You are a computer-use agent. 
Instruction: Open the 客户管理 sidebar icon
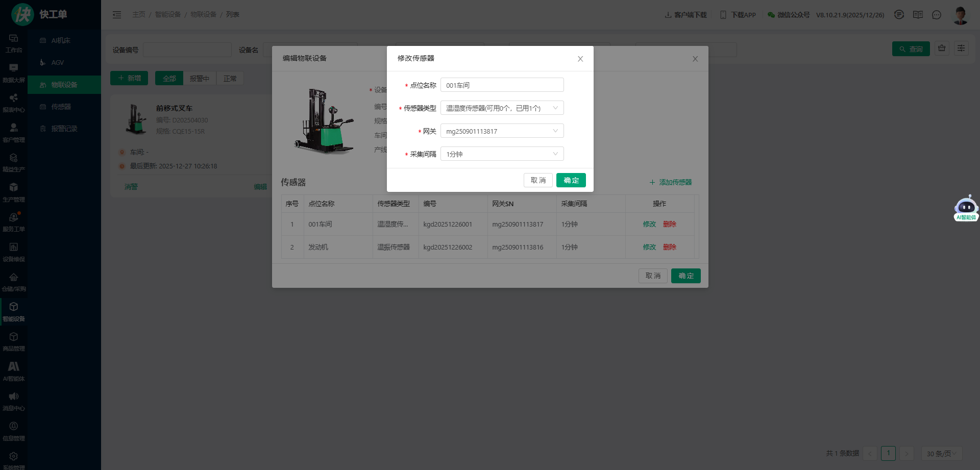click(14, 133)
